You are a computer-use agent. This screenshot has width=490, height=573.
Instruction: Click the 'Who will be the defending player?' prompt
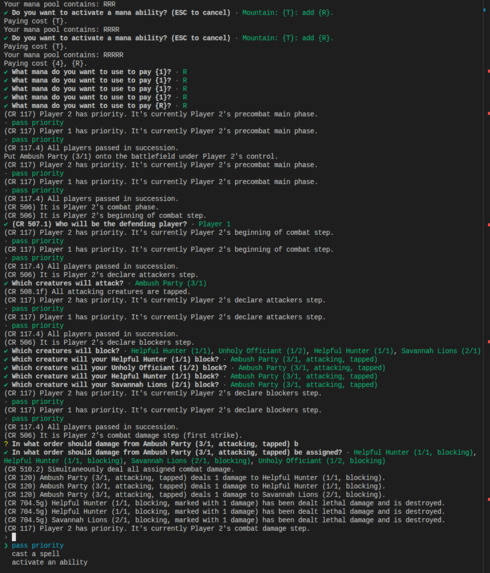(x=99, y=224)
